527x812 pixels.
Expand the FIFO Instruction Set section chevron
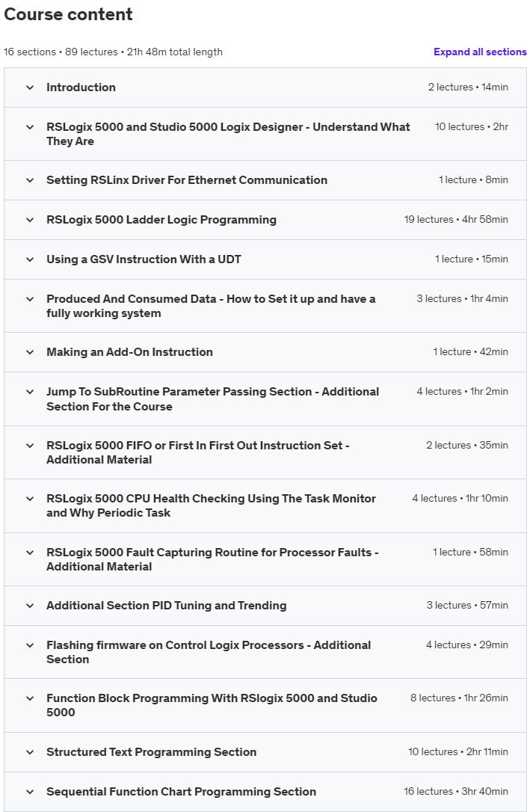pos(30,446)
